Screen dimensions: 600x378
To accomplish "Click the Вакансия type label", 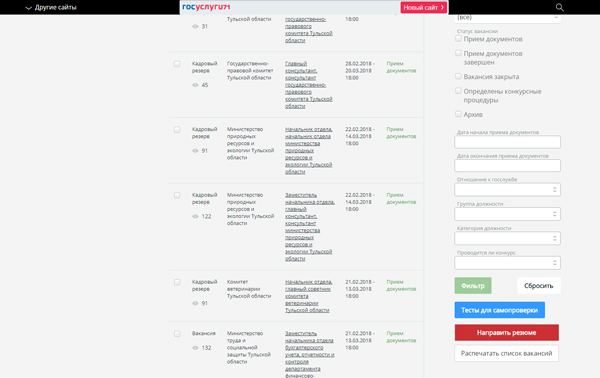I will [204, 334].
